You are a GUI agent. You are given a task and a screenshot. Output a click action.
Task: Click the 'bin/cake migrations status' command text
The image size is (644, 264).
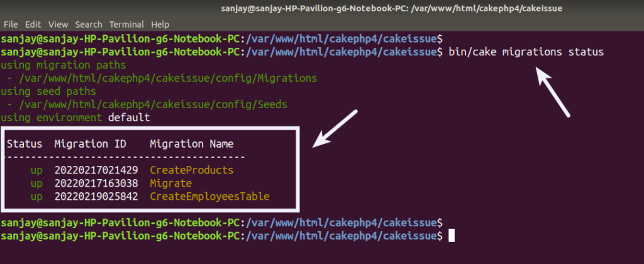click(526, 52)
